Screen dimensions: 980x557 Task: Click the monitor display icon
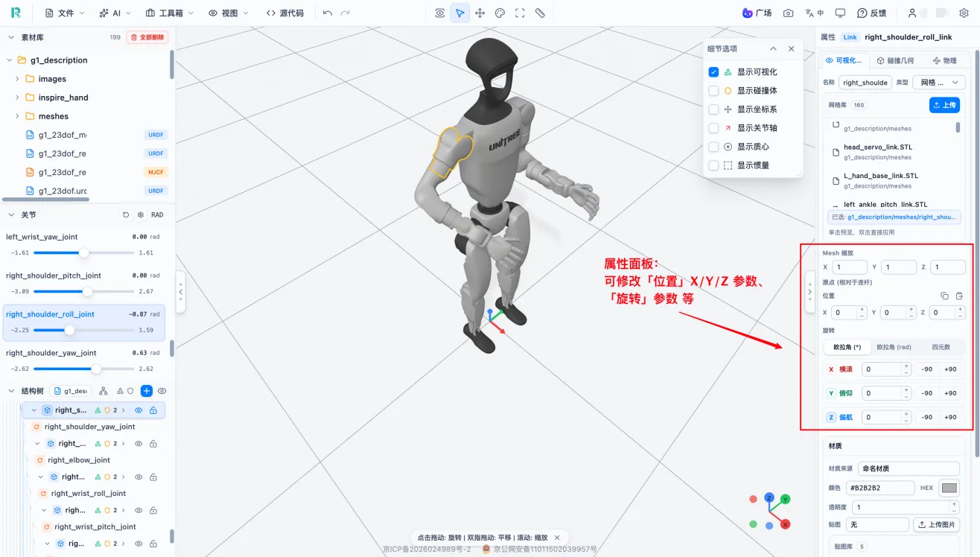841,13
